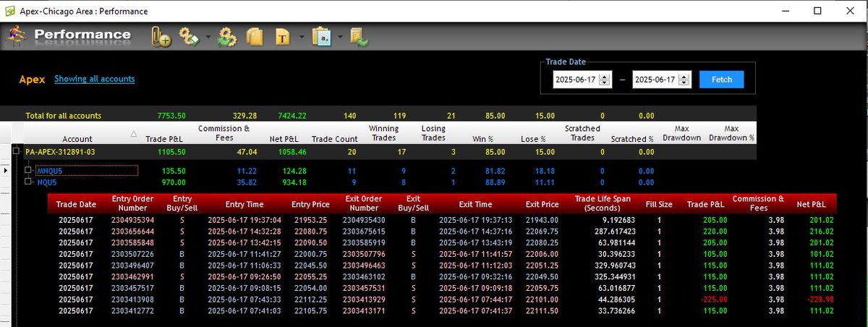Click the paperclip with plus toolbar icon
The width and height of the screenshot is (868, 327).
[161, 37]
